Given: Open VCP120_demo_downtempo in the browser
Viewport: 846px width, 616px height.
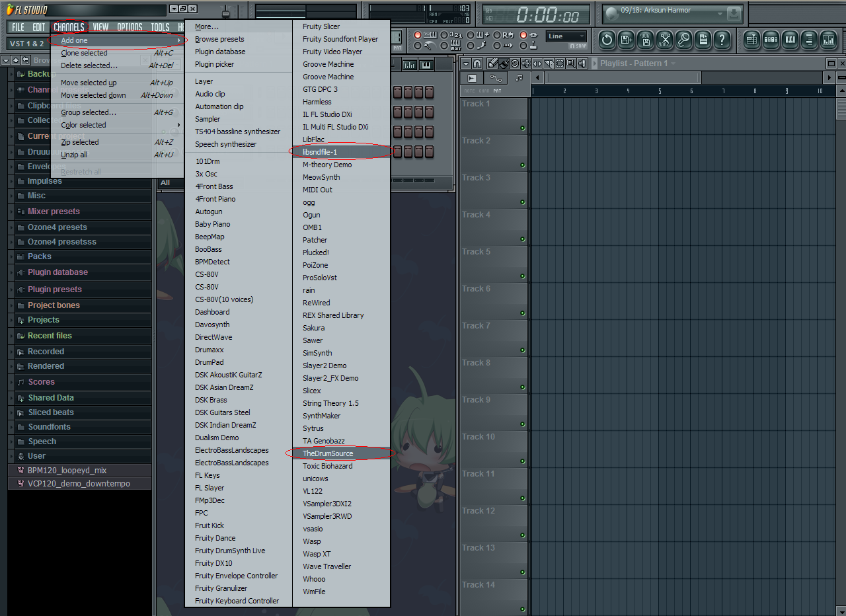Looking at the screenshot, I should [79, 484].
